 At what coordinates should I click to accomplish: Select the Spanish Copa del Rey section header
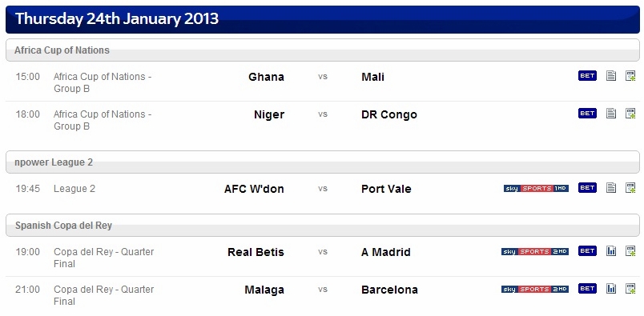point(323,226)
